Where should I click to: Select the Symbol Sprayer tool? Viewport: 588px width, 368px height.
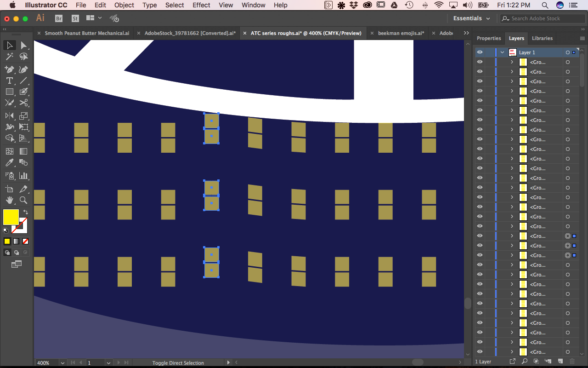tap(9, 176)
